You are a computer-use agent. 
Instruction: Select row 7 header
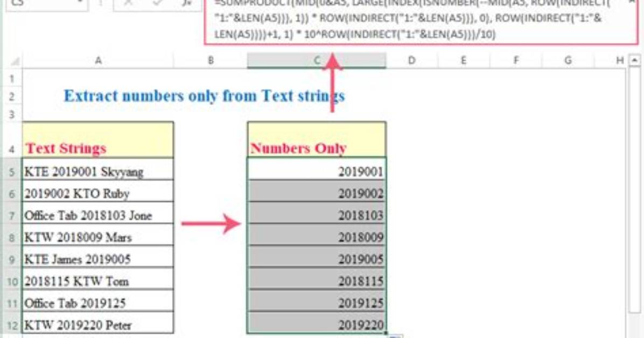tap(11, 213)
